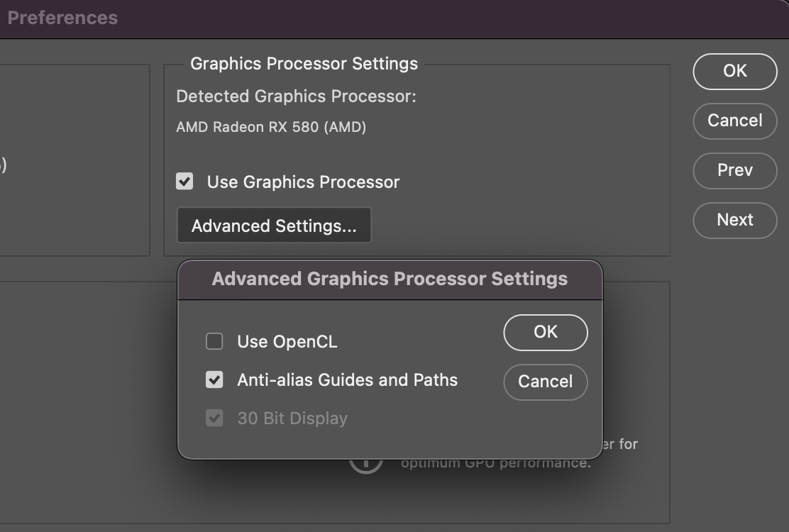
Task: Enable the Use OpenCL checkbox
Action: pos(214,342)
